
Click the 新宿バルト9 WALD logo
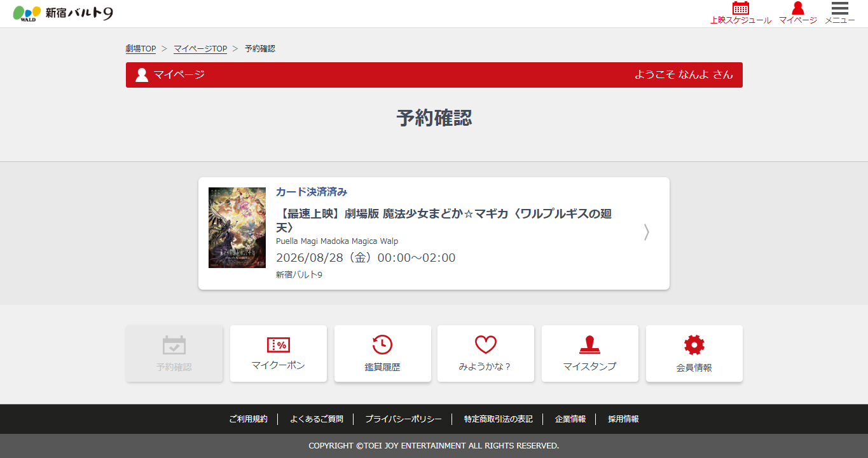(x=63, y=13)
